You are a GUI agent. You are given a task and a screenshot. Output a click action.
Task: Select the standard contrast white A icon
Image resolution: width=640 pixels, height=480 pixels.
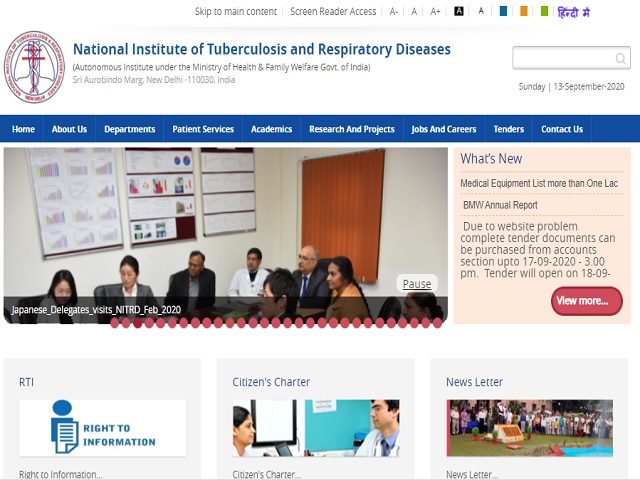(x=481, y=11)
